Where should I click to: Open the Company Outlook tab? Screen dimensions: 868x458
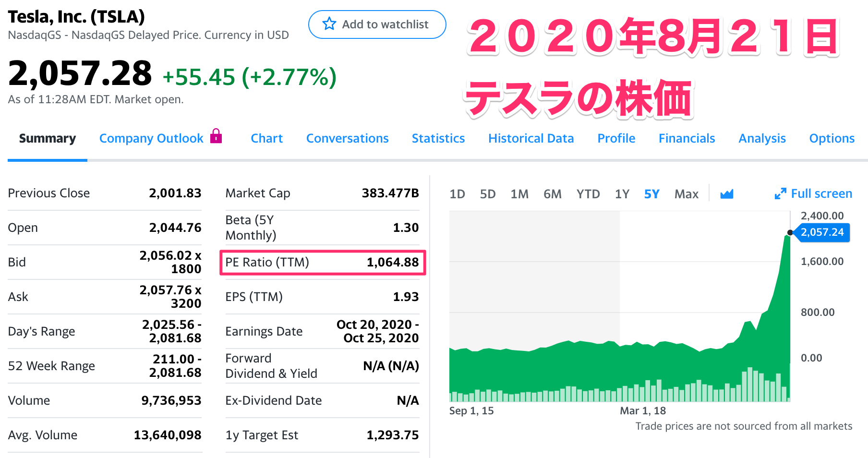click(151, 138)
